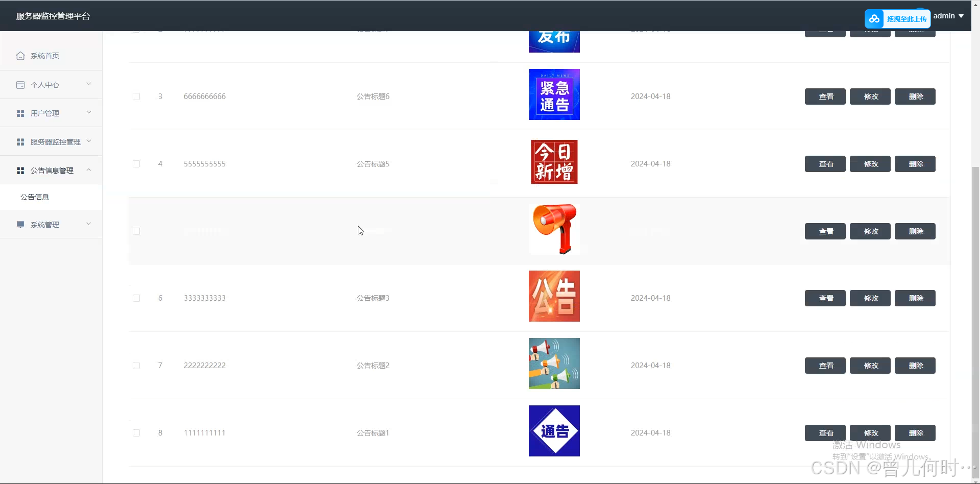
Task: Select the checkbox beside 公告标题3
Action: (x=136, y=298)
